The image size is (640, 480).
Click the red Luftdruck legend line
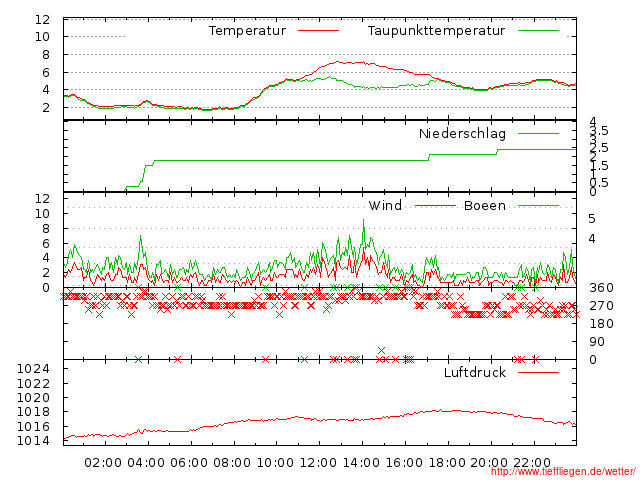click(538, 372)
